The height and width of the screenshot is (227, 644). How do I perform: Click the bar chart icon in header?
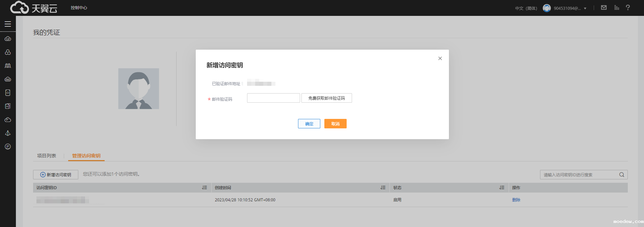pos(617,7)
